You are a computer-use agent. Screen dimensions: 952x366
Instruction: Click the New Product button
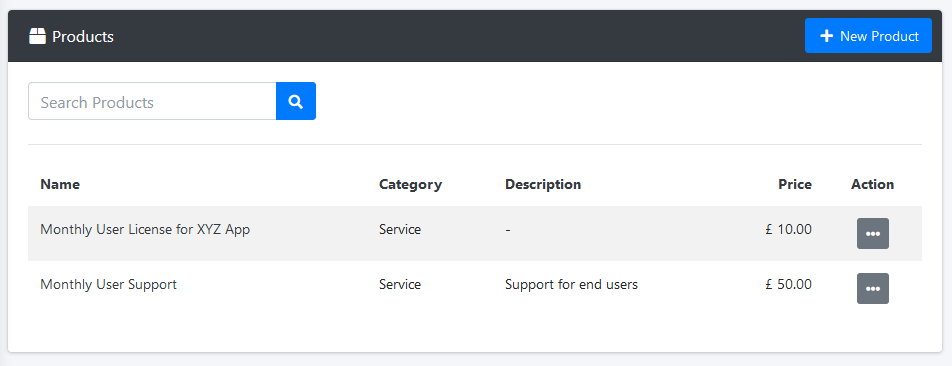[x=868, y=36]
